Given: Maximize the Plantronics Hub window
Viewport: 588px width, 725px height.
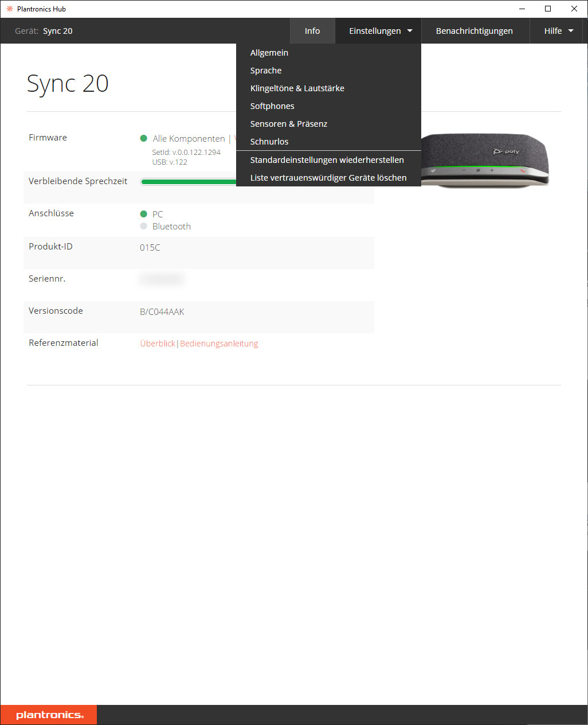Looking at the screenshot, I should [548, 9].
